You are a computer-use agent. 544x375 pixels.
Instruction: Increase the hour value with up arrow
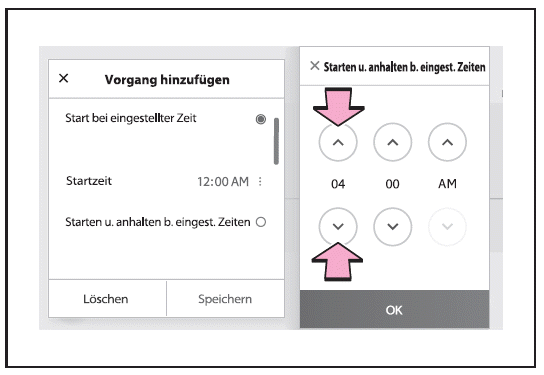[338, 142]
